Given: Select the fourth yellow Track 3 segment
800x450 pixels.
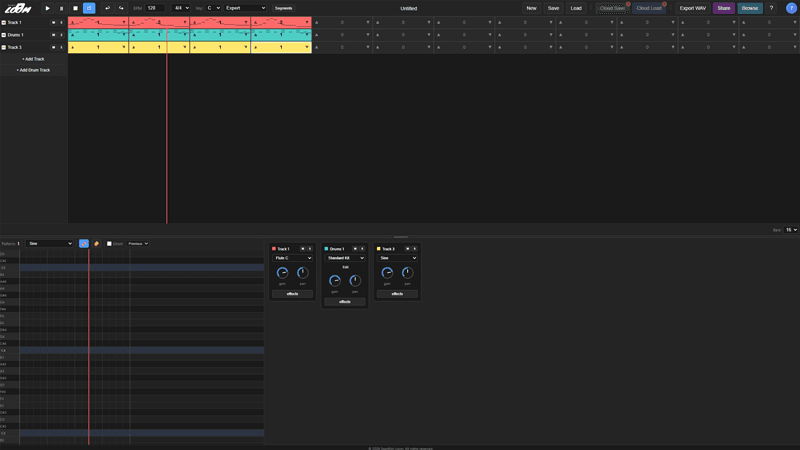Looking at the screenshot, I should [281, 47].
